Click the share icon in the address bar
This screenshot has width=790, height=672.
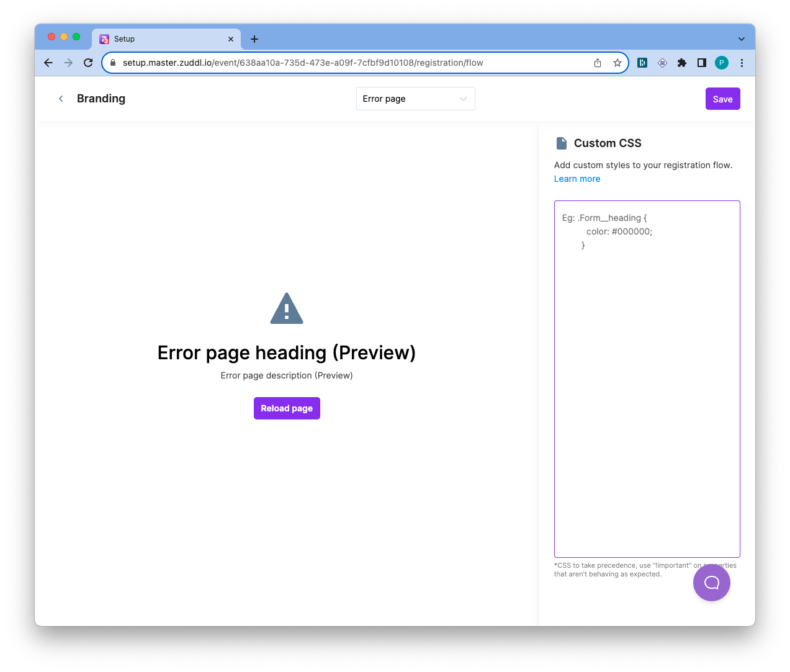[597, 63]
